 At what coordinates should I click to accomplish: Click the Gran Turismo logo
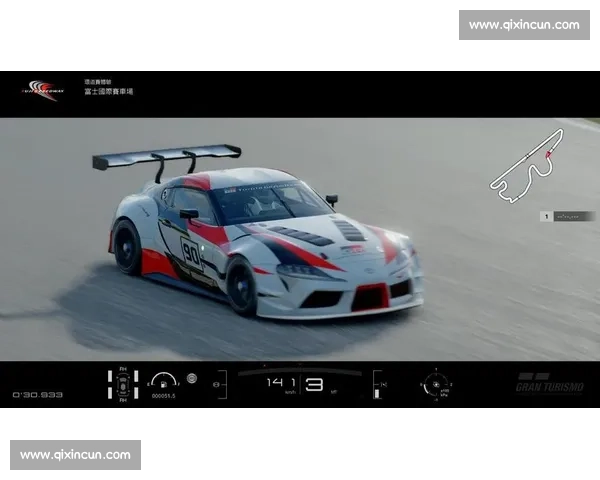point(549,383)
